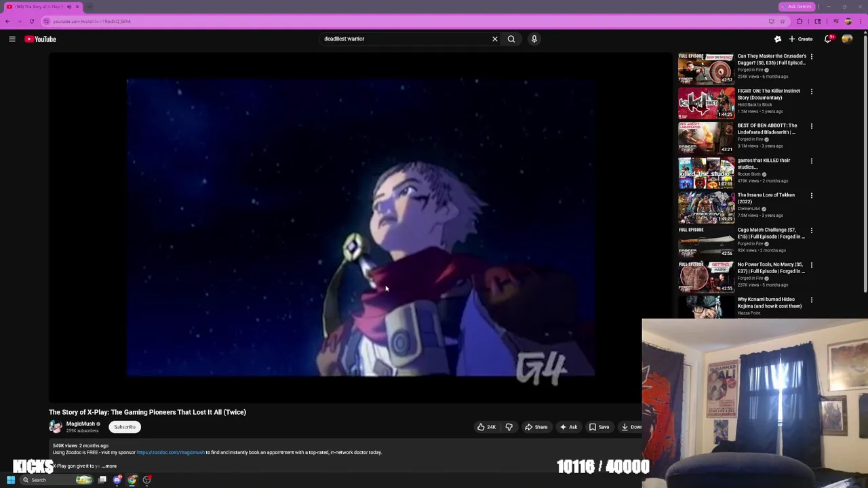Image resolution: width=868 pixels, height=488 pixels.
Task: Open options menu for games that KILLED
Action: [x=812, y=161]
